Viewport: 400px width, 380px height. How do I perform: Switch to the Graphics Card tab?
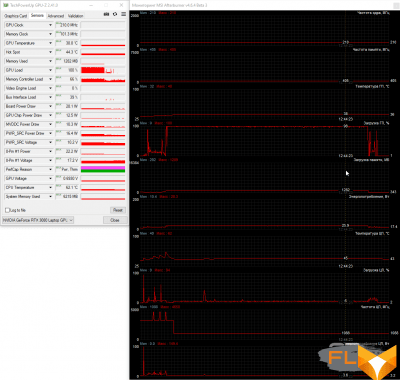tap(16, 16)
